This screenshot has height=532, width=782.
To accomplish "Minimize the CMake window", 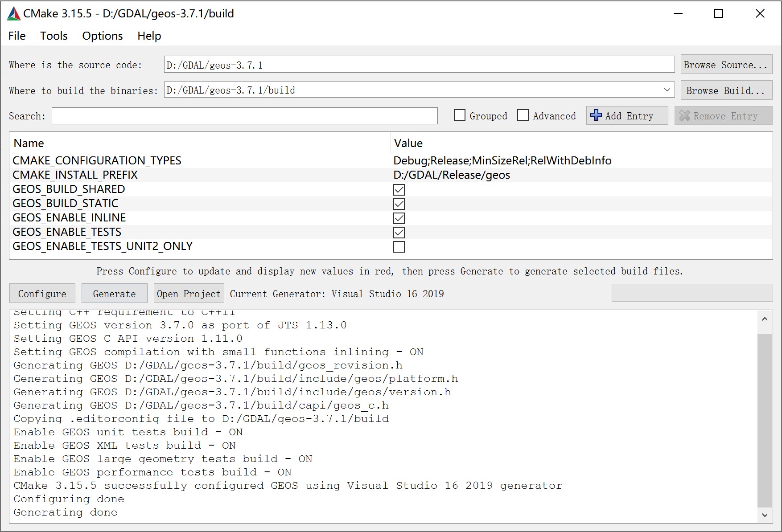I will pyautogui.click(x=678, y=14).
